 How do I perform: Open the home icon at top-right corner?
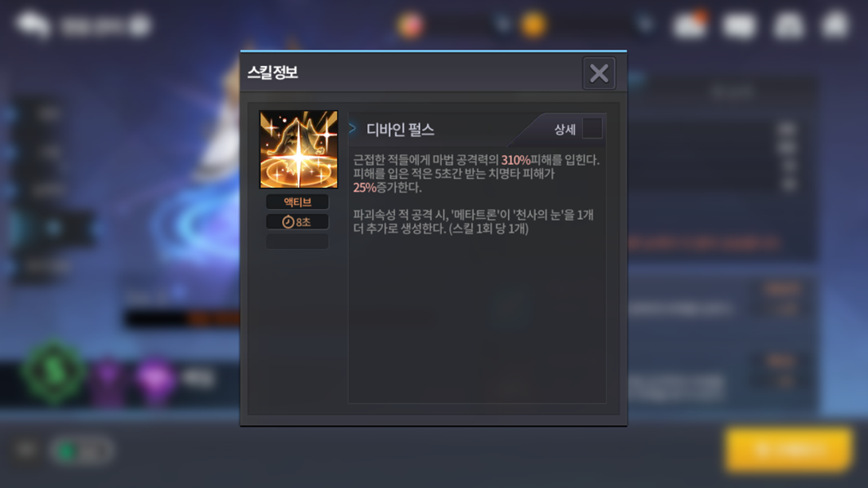coord(836,25)
